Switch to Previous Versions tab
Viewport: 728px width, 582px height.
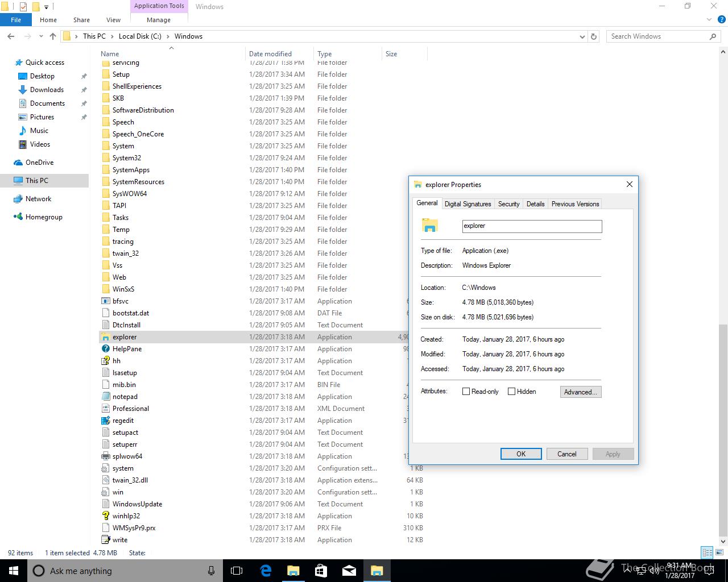click(575, 204)
